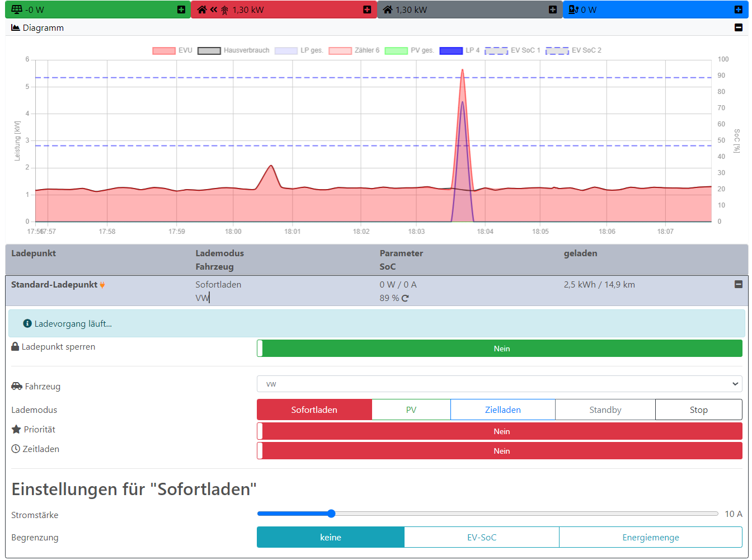This screenshot has width=752, height=560.
Task: Click the solar panel icon in green bar
Action: [x=17, y=10]
